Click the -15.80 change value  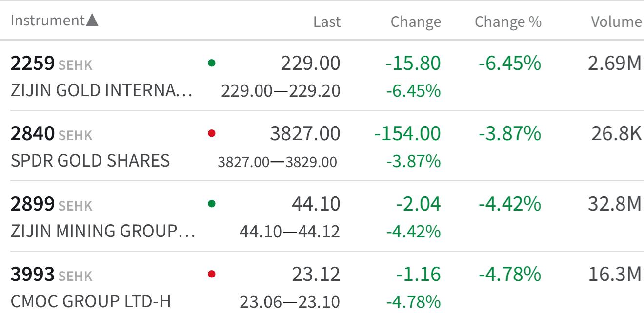tap(413, 64)
